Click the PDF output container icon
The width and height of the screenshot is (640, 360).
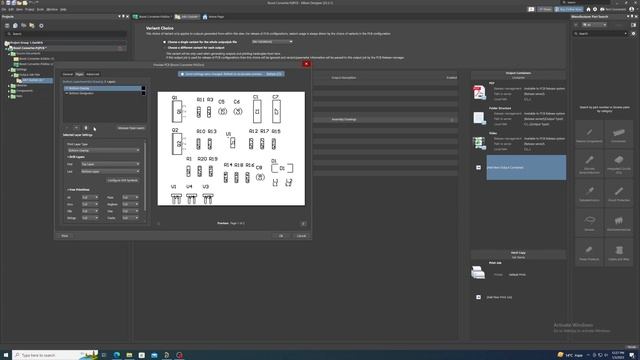click(x=479, y=93)
